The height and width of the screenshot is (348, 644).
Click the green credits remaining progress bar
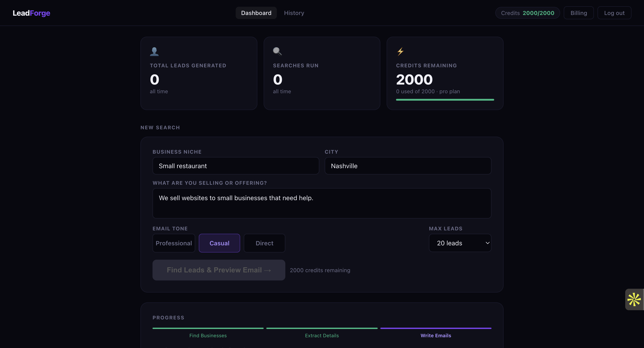tap(445, 100)
